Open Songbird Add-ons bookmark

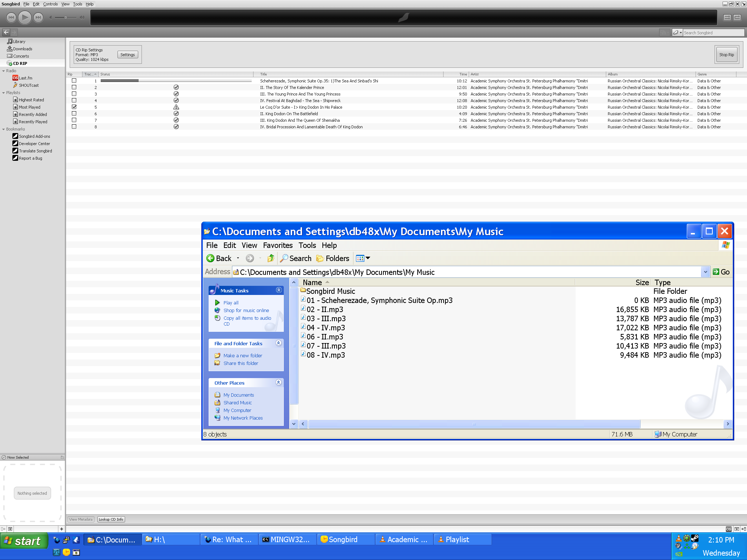tap(35, 136)
